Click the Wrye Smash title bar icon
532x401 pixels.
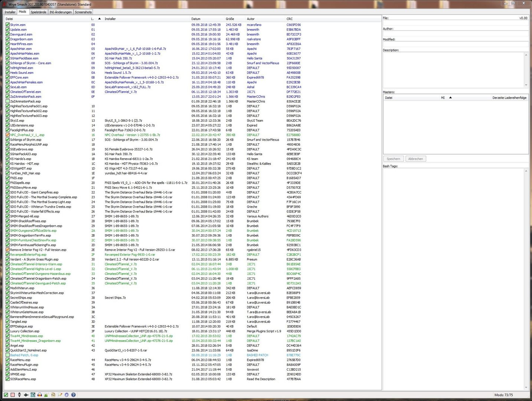(4, 4)
